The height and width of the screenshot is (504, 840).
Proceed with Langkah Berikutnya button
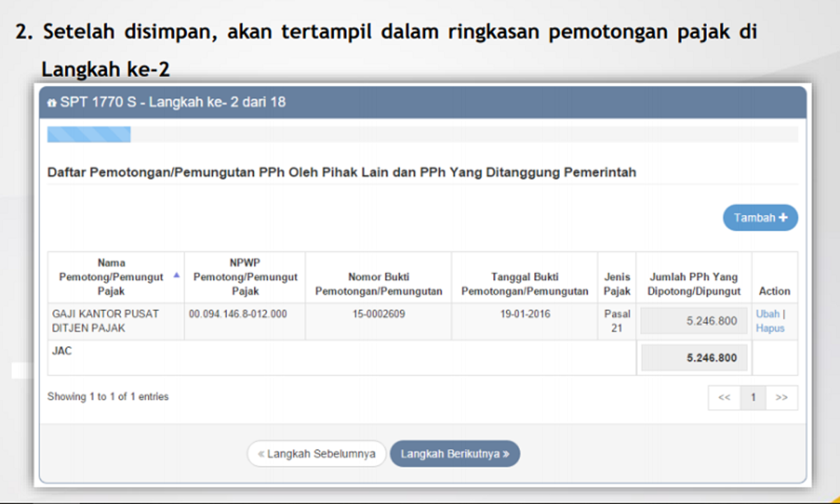(455, 454)
